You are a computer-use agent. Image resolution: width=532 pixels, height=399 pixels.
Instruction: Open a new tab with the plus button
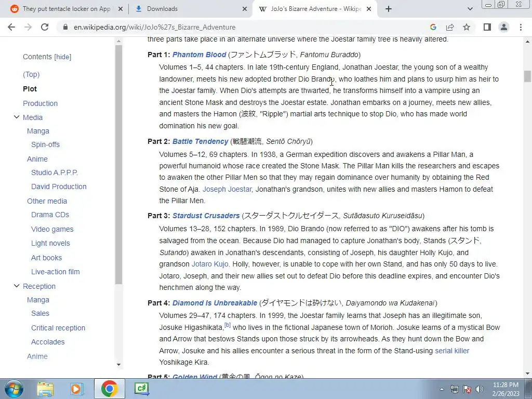tap(389, 9)
